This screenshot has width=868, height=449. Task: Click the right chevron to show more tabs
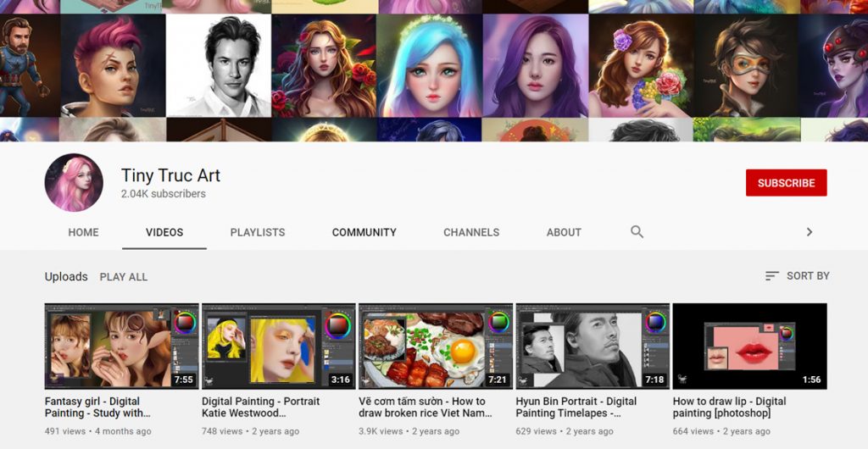(x=809, y=232)
